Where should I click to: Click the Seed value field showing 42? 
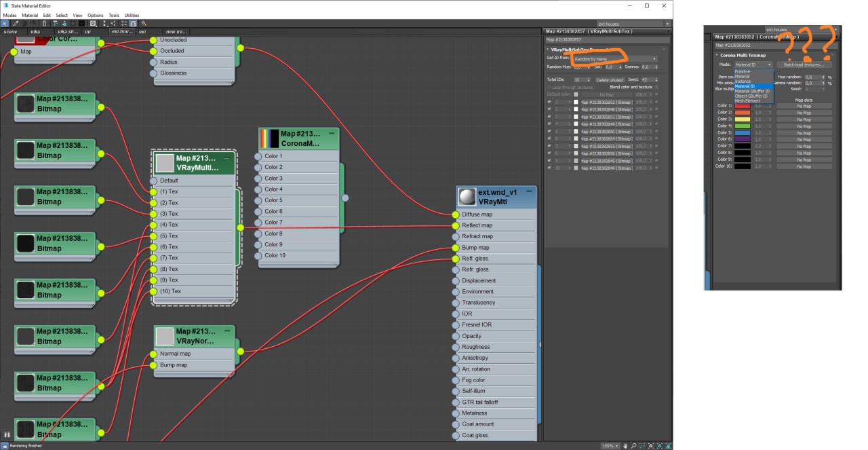click(x=648, y=79)
